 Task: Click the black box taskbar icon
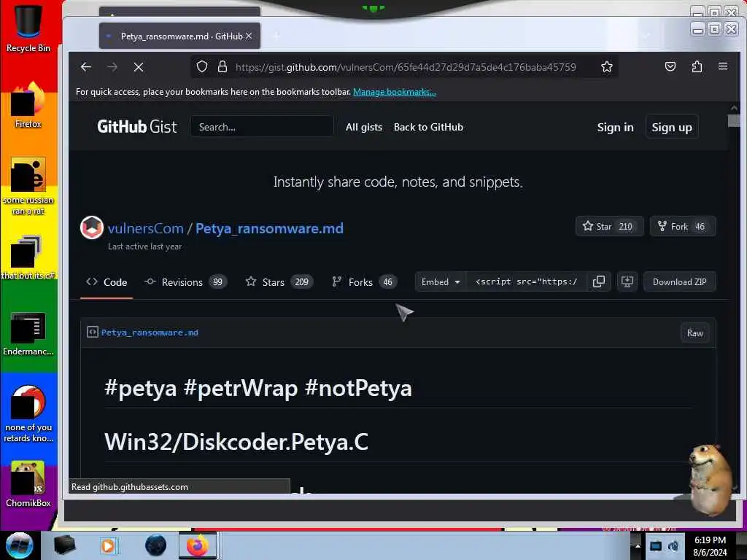click(x=64, y=545)
